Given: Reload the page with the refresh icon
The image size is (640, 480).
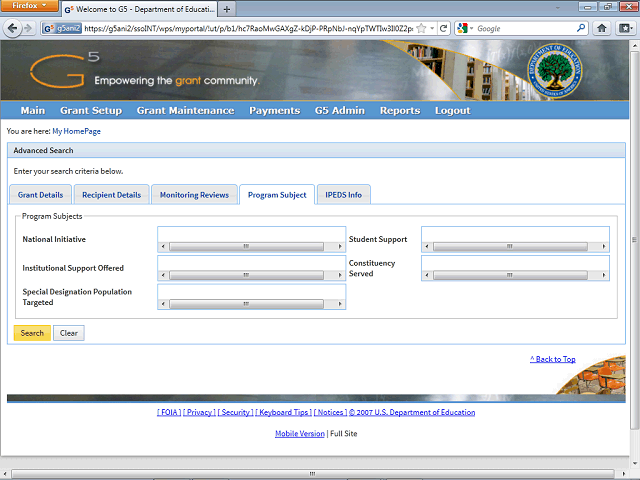Looking at the screenshot, I should 444,29.
